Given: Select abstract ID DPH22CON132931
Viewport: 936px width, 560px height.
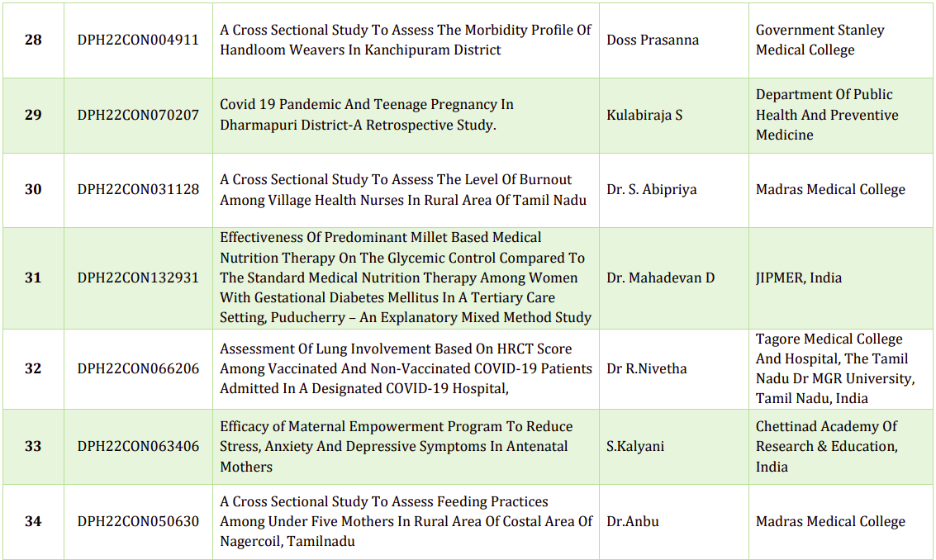Looking at the screenshot, I should pos(138,278).
